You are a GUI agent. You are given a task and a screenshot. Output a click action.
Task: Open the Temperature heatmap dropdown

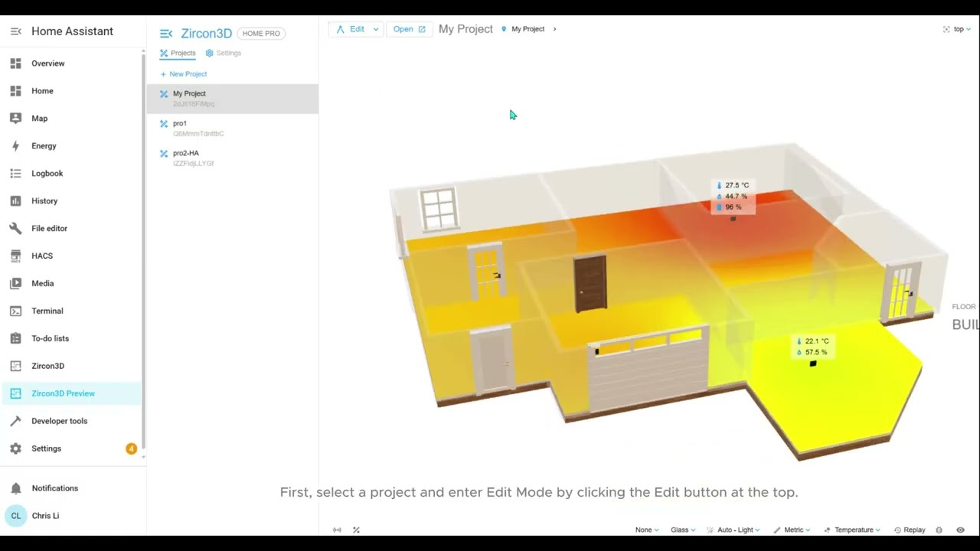click(851, 530)
